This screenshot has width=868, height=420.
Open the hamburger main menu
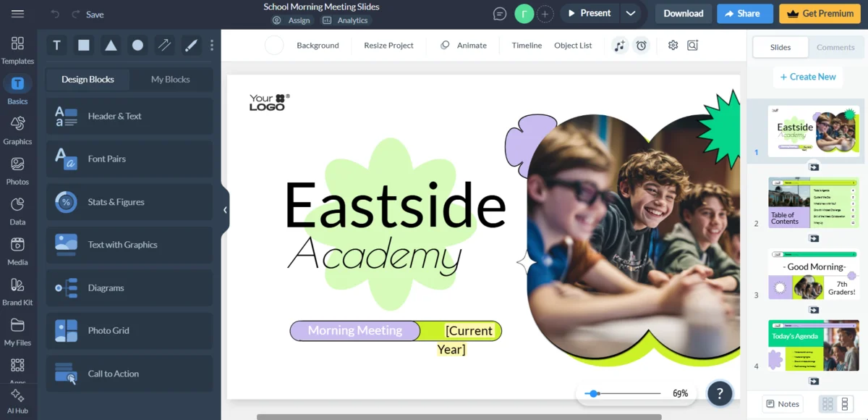18,14
